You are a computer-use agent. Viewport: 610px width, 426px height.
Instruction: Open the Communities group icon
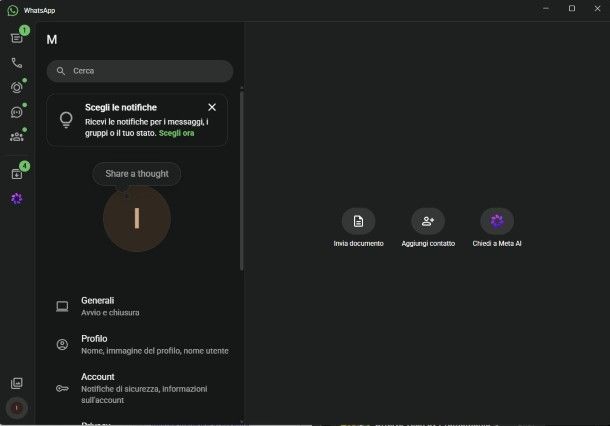tap(17, 137)
